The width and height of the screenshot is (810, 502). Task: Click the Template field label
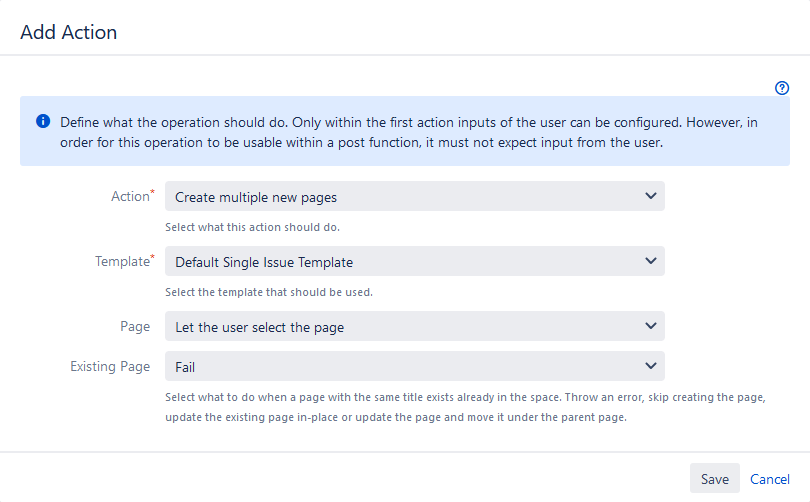124,261
